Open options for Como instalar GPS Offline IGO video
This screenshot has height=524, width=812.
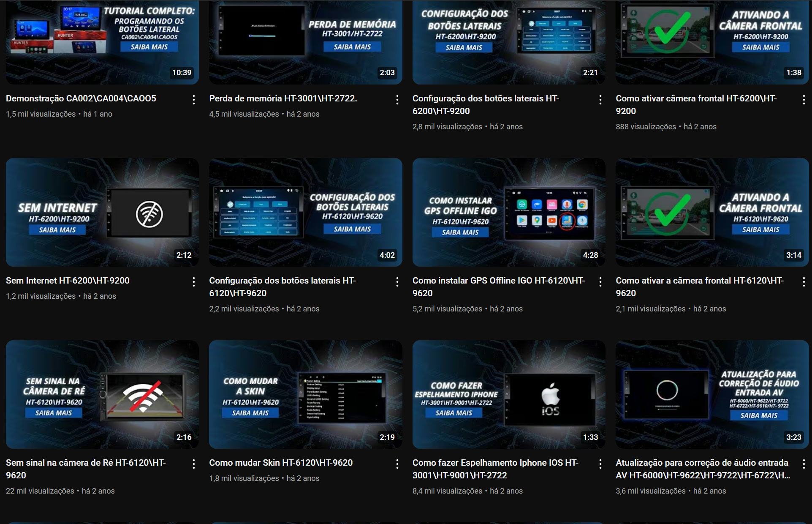point(600,282)
